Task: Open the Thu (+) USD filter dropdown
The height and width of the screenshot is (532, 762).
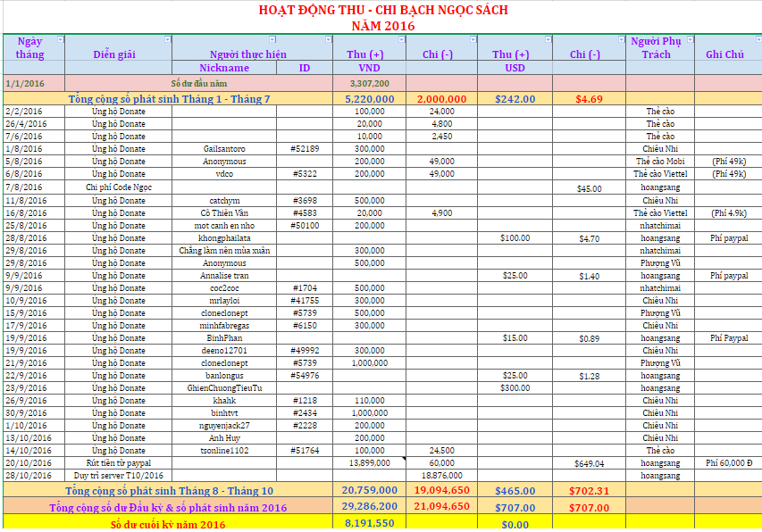Action: (547, 40)
